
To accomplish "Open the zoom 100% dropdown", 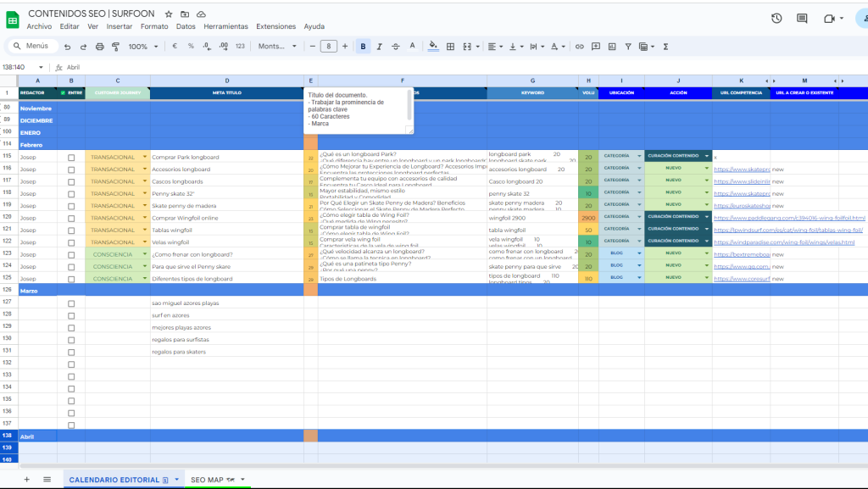I will 143,46.
